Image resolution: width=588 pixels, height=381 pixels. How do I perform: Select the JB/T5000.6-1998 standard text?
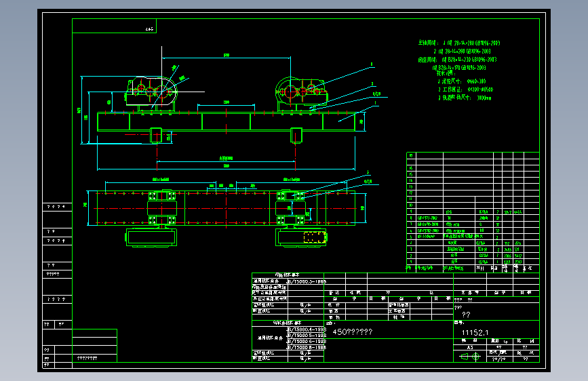point(307,341)
